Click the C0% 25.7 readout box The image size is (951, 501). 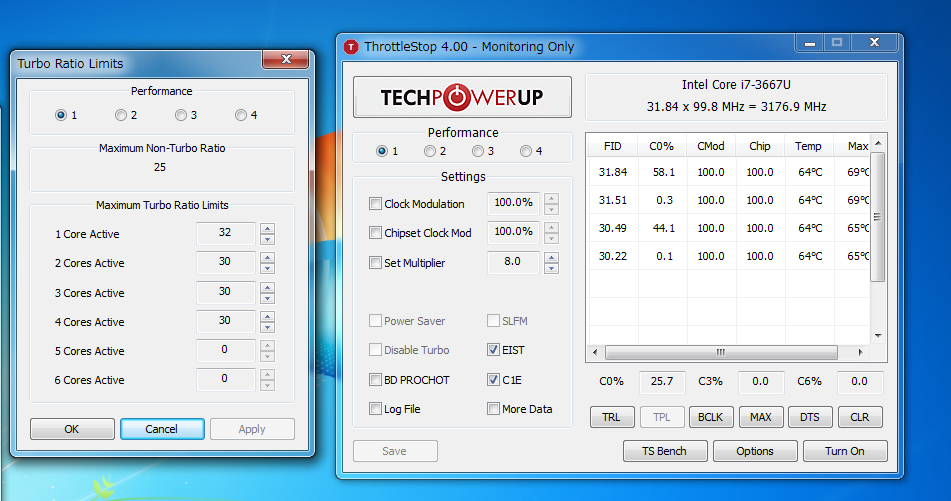pos(662,382)
